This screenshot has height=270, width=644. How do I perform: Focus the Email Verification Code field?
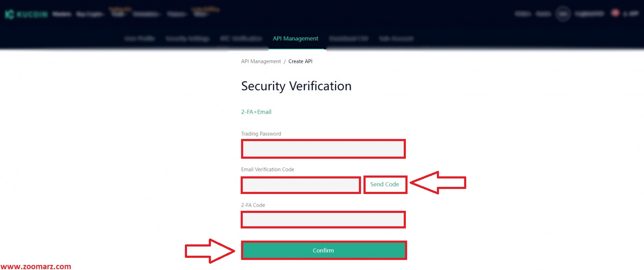click(x=301, y=185)
